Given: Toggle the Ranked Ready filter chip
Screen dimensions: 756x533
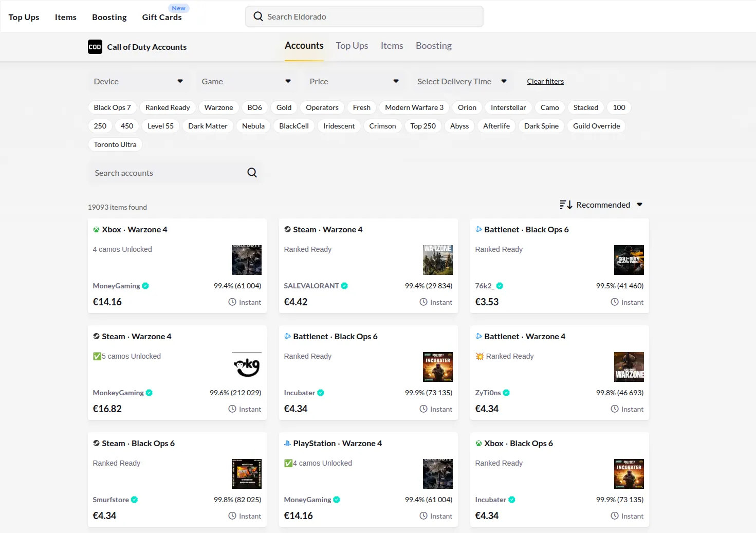Looking at the screenshot, I should click(168, 107).
